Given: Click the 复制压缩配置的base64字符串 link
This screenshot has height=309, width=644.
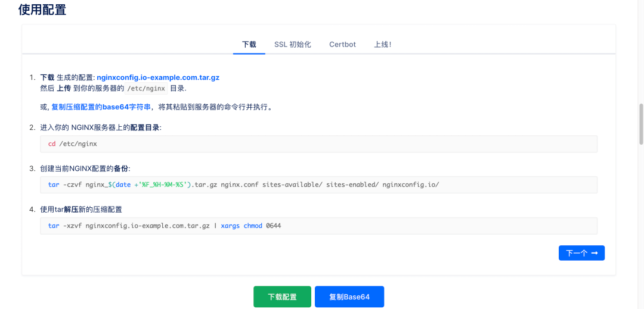Looking at the screenshot, I should click(101, 107).
